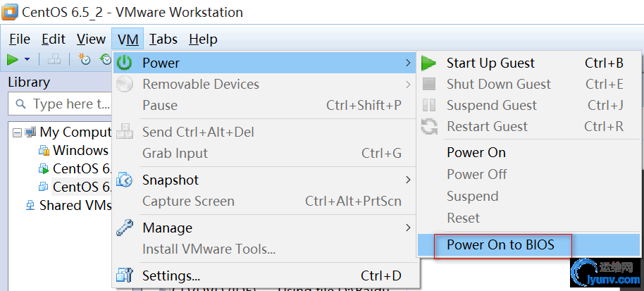Select Shared VMs in the Library
Image resolution: width=644 pixels, height=291 pixels.
click(75, 206)
